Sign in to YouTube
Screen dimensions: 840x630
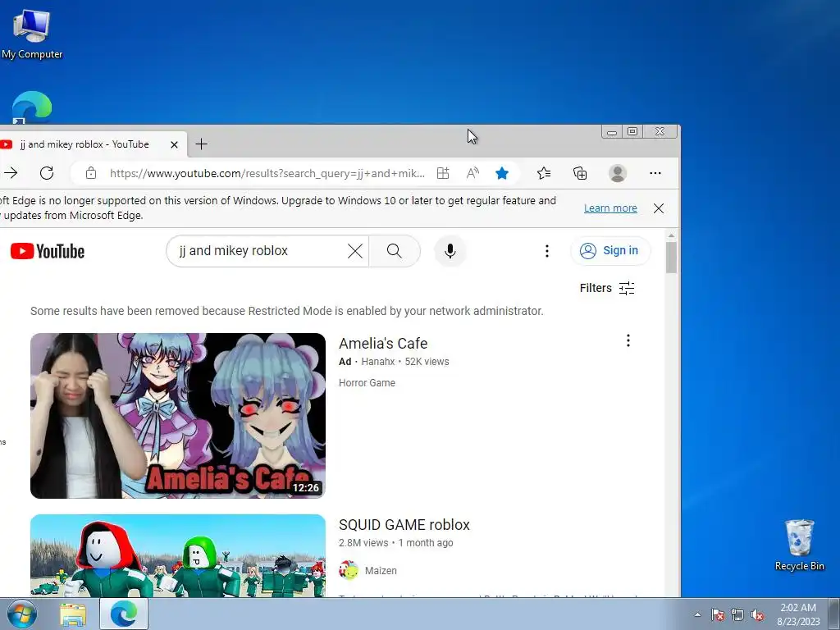pos(610,251)
